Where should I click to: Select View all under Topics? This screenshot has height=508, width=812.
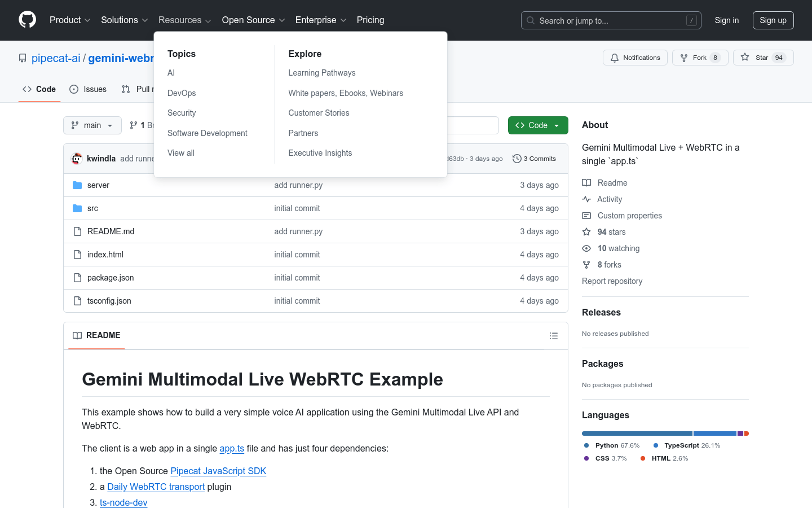pos(181,153)
